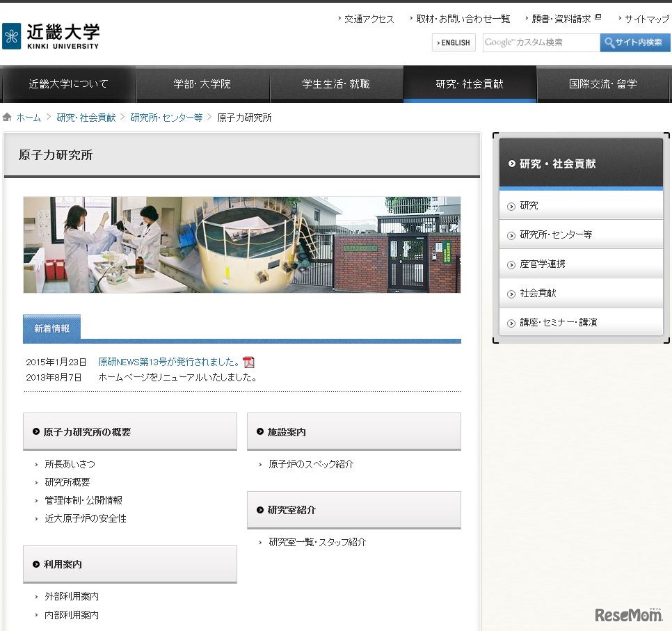
Task: Switch to the 学部・大学院 tab
Action: pyautogui.click(x=202, y=83)
